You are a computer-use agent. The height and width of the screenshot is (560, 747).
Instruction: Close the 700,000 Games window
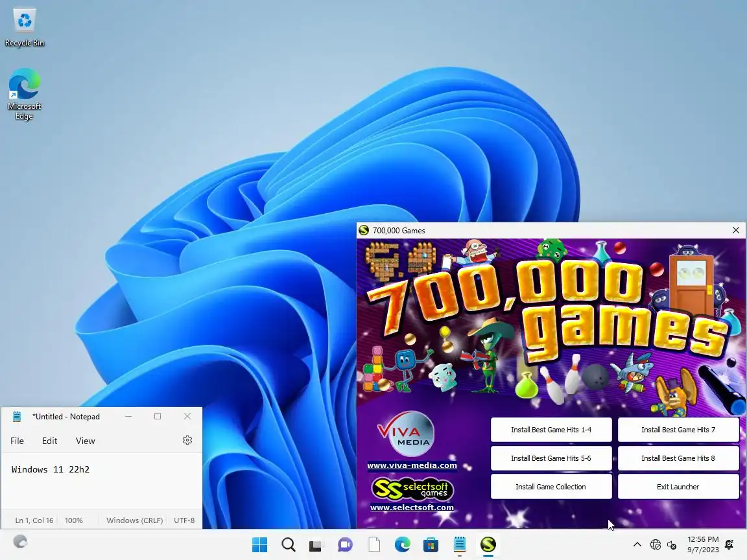[x=735, y=231]
